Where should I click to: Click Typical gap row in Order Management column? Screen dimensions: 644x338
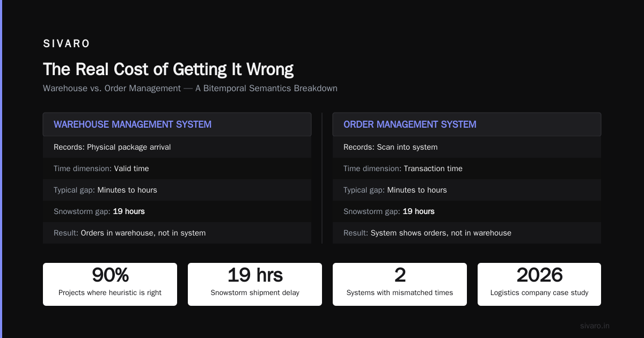pyautogui.click(x=467, y=190)
